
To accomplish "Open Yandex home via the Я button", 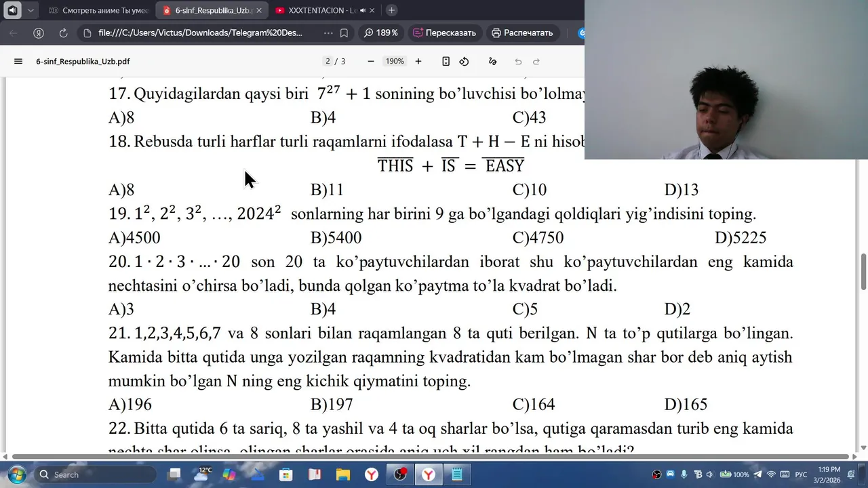I will pyautogui.click(x=39, y=33).
